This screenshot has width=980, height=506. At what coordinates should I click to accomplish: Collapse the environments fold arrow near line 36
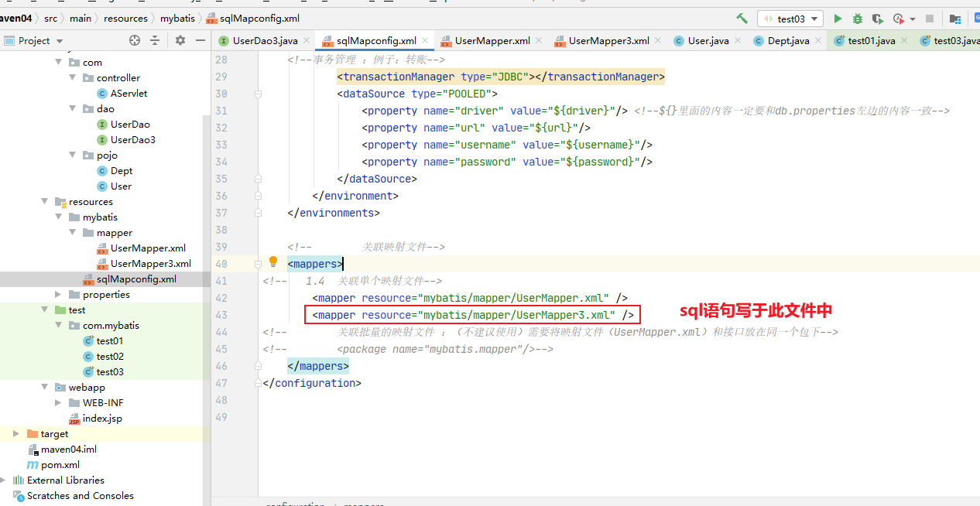pos(258,196)
